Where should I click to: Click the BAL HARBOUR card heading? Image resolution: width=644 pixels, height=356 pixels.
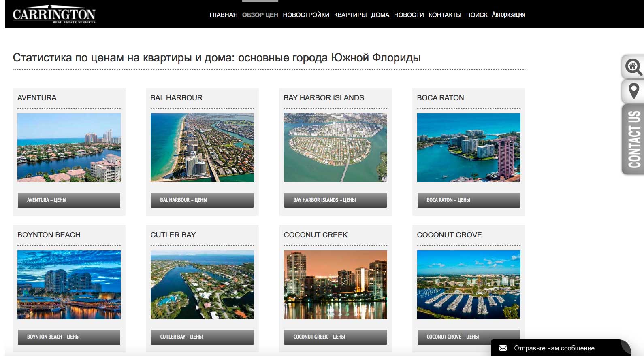coord(176,98)
